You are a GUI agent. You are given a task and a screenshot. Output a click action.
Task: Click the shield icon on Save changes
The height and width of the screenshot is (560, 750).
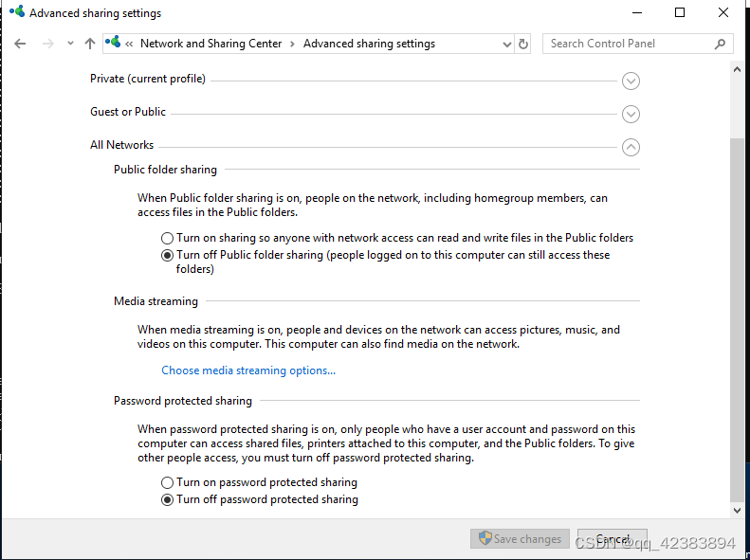(485, 538)
